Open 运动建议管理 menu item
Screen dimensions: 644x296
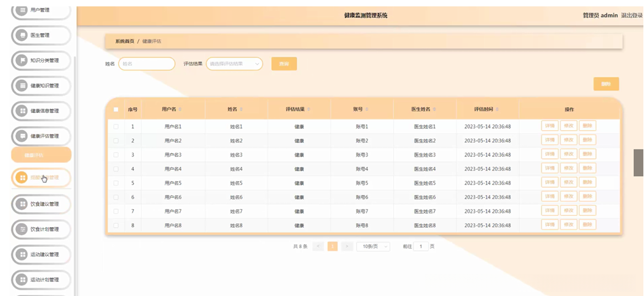pyautogui.click(x=41, y=255)
